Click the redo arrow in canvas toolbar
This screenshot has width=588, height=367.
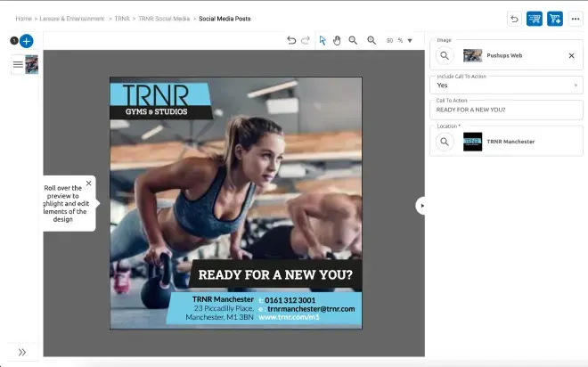306,40
